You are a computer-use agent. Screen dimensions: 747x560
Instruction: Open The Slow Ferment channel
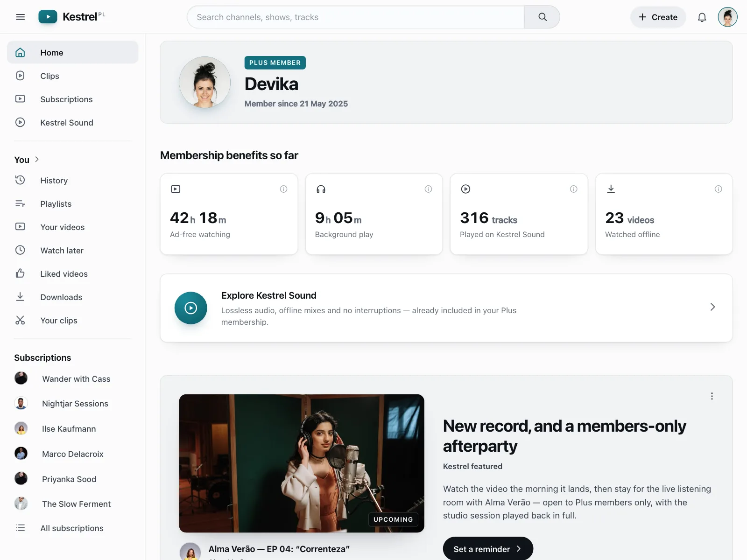pyautogui.click(x=73, y=504)
